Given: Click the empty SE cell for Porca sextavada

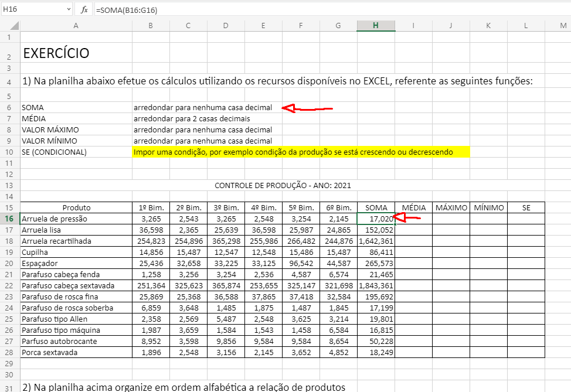Looking at the screenshot, I should (526, 352).
